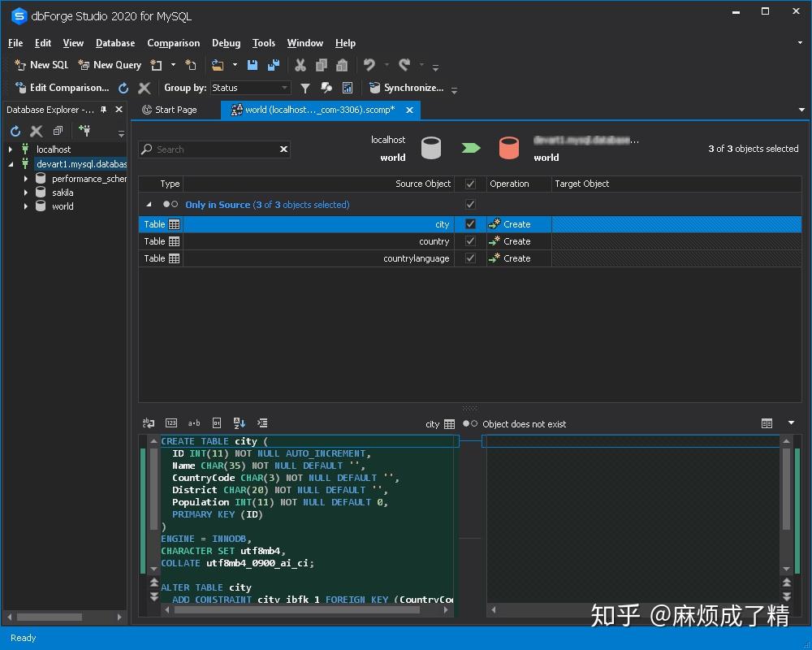Open the Comparison menu
The image size is (812, 650).
click(174, 43)
